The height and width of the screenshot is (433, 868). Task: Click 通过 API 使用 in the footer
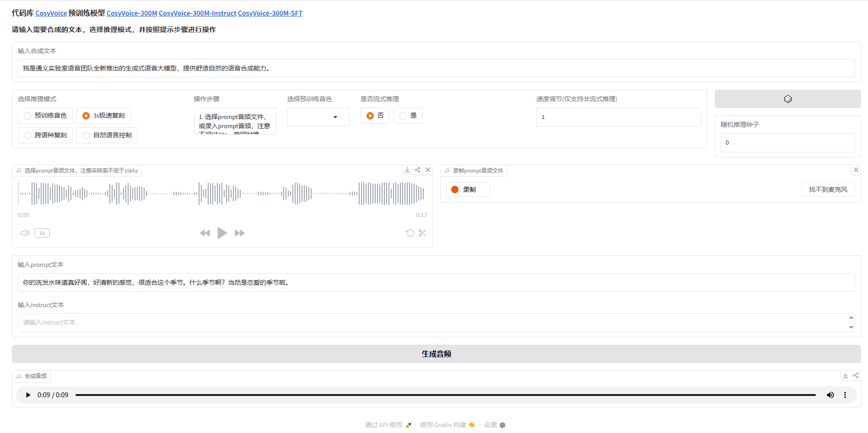pos(384,425)
